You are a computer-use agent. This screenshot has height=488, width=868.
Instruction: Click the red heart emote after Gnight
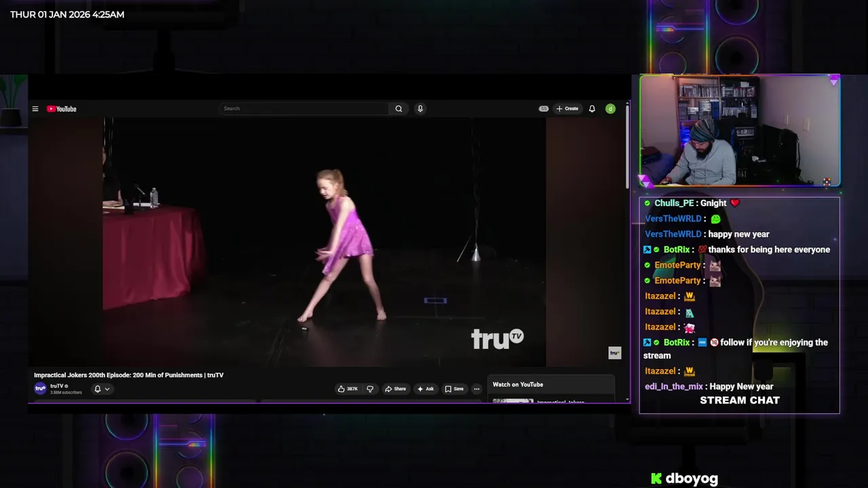point(735,203)
